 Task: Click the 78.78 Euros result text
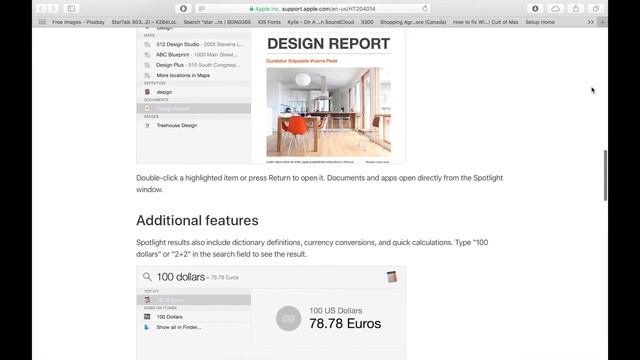click(x=345, y=324)
